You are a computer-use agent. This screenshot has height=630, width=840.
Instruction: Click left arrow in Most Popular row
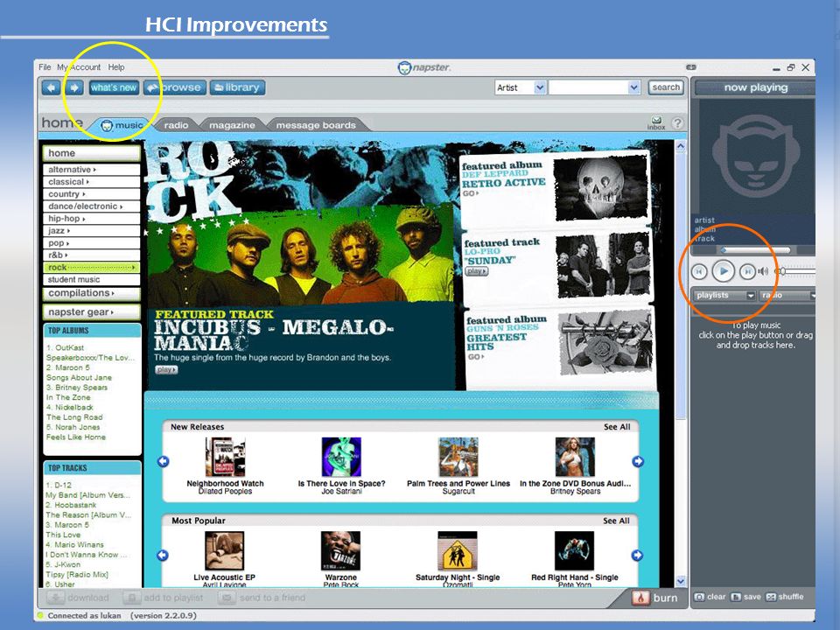[163, 556]
